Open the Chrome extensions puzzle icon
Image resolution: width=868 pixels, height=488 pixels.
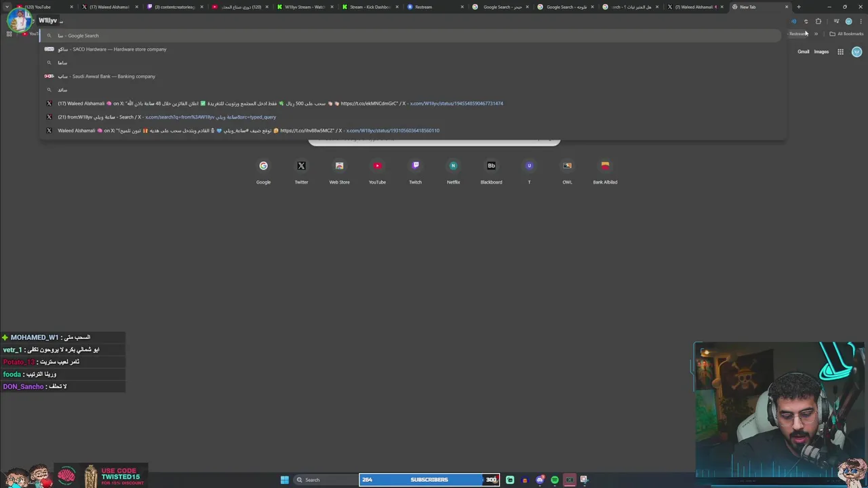pyautogui.click(x=818, y=21)
